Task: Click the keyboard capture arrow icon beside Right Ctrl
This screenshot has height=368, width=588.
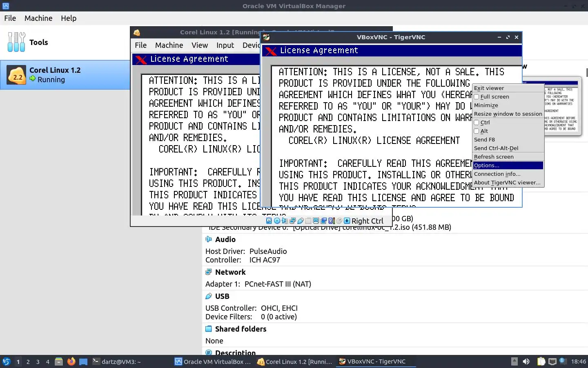Action: (347, 221)
